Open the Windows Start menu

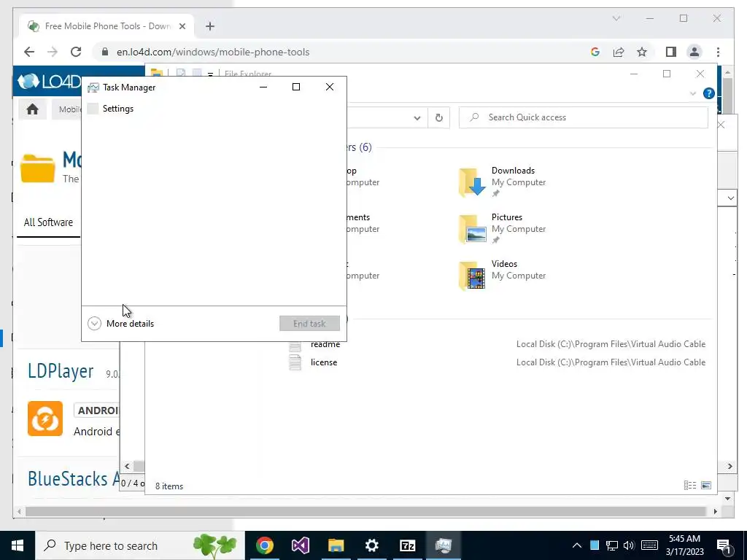click(x=18, y=545)
